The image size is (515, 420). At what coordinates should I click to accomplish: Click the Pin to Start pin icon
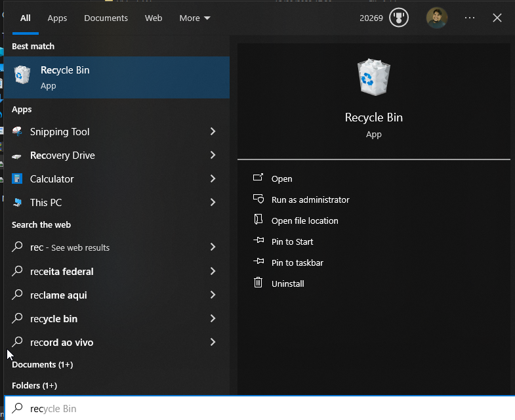(258, 241)
